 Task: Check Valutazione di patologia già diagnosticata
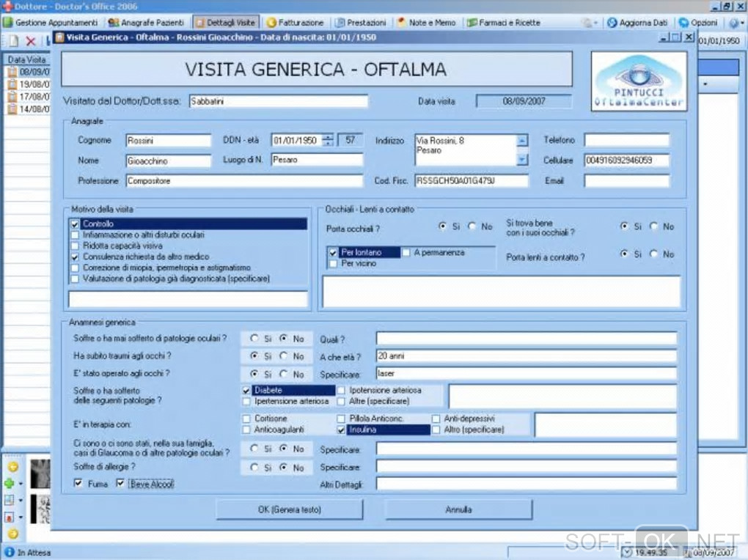click(75, 279)
